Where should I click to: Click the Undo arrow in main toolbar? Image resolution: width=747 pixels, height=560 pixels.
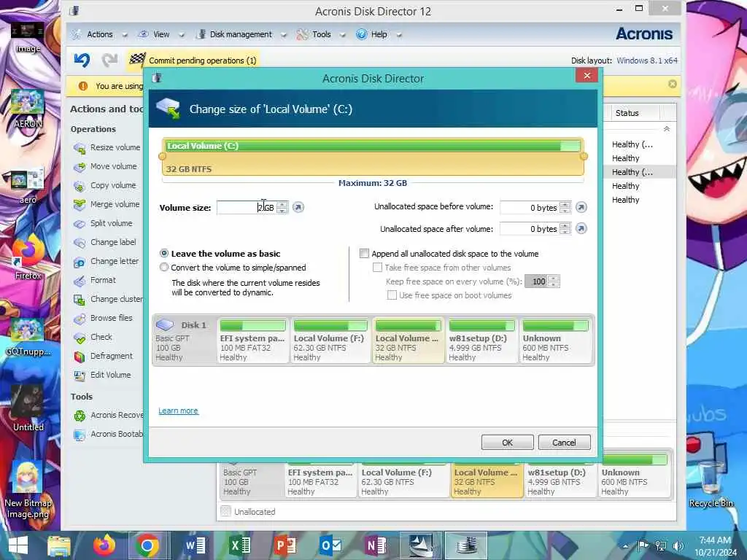82,60
